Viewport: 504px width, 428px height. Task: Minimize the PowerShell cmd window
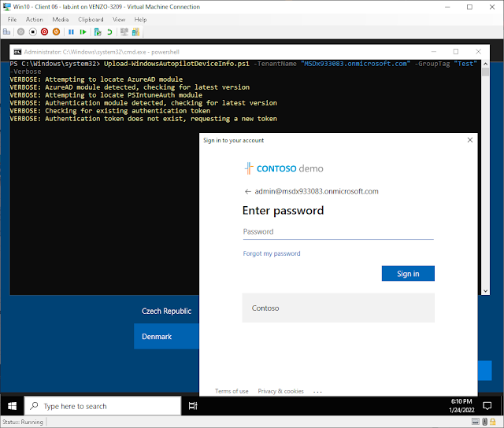(x=434, y=52)
